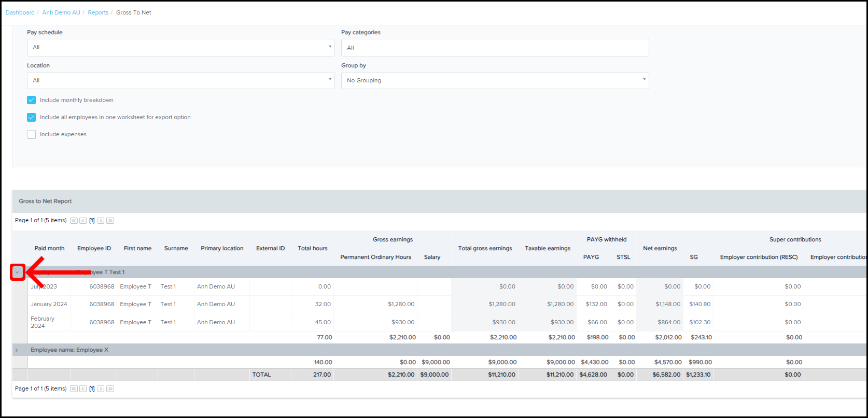Viewport: 868px width, 418px height.
Task: Collapse the Employee T Test 1 group
Action: [x=17, y=272]
